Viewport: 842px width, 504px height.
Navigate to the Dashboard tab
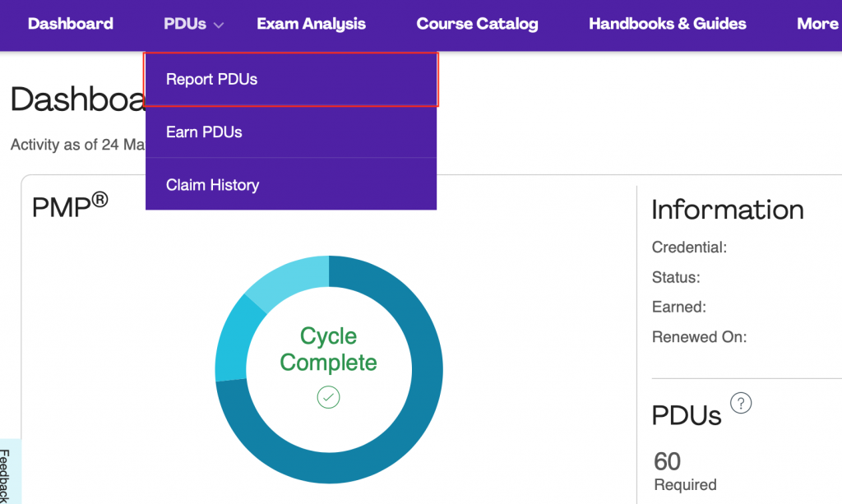click(71, 24)
